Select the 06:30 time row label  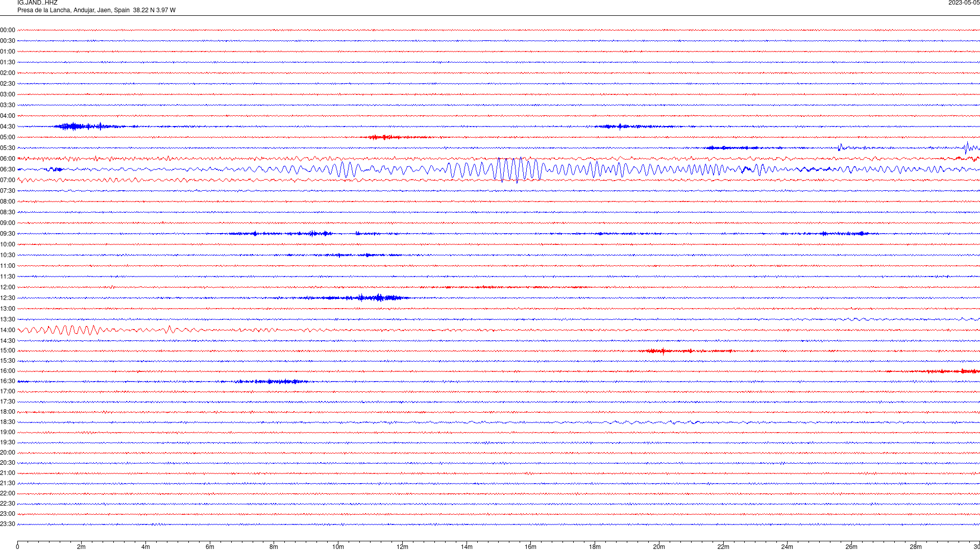coord(8,169)
